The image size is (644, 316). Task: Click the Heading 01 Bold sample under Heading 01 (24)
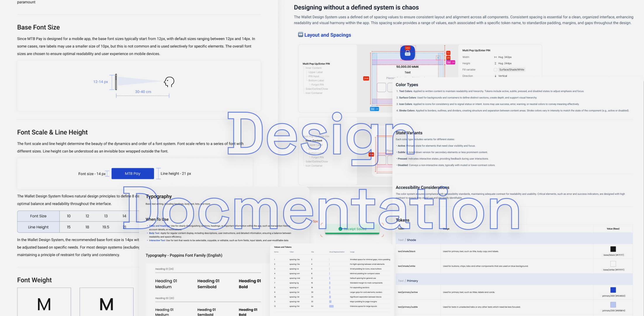point(250,284)
